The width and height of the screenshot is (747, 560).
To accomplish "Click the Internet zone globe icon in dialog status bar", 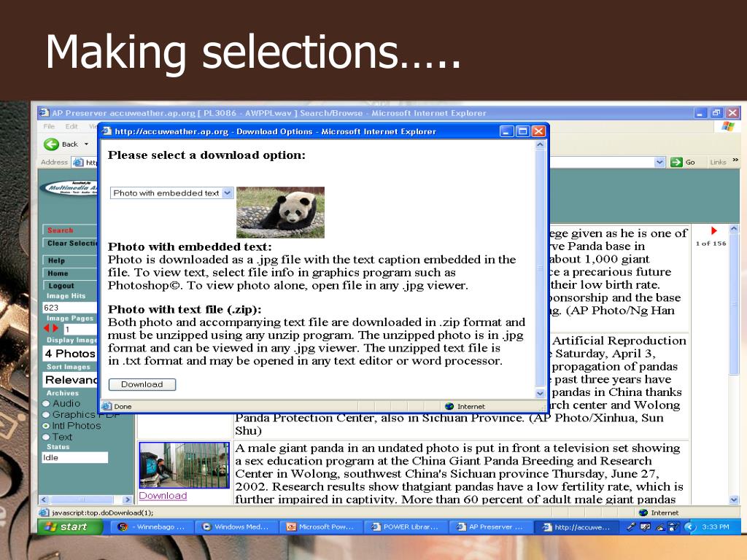I will (449, 406).
